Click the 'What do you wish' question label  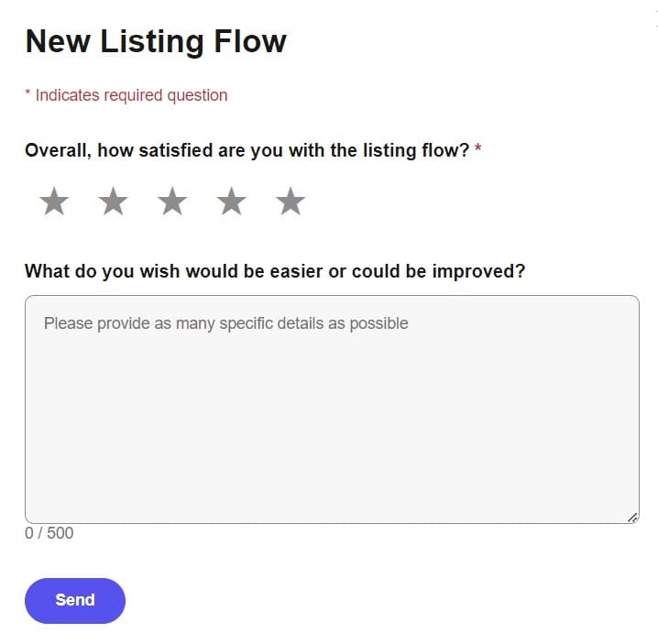pyautogui.click(x=274, y=271)
